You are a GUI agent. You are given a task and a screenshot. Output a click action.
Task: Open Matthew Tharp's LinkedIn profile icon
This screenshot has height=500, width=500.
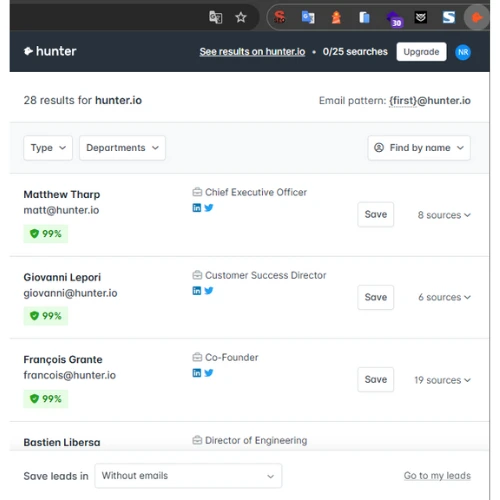pyautogui.click(x=197, y=208)
